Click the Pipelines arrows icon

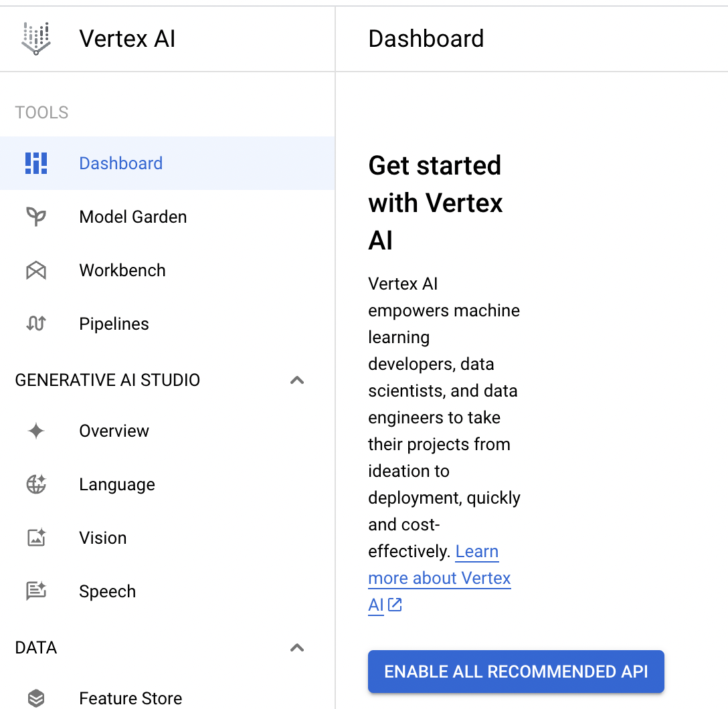[x=36, y=324]
